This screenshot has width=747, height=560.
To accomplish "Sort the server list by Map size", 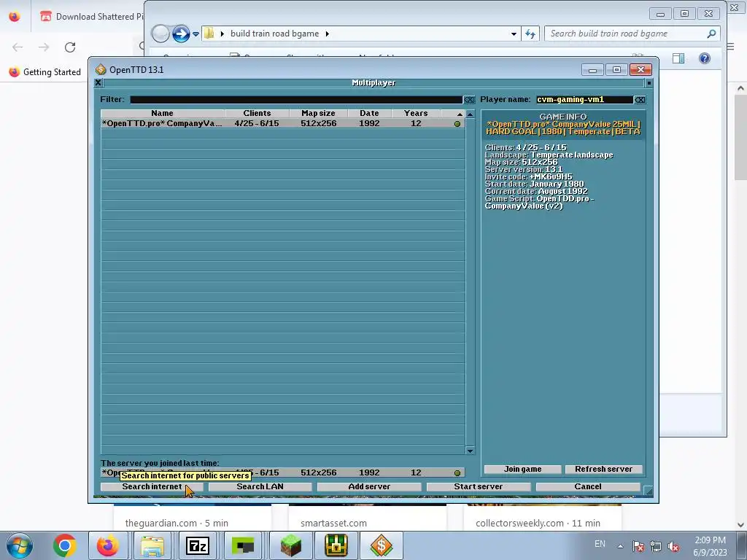I will (318, 113).
